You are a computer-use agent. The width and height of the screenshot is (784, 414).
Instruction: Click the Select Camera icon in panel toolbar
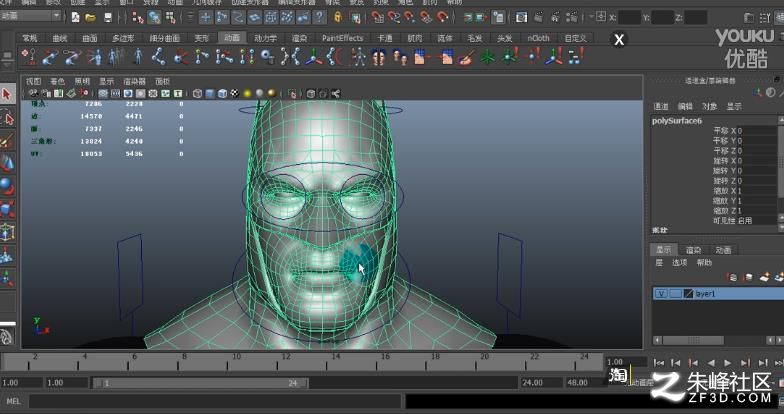pyautogui.click(x=34, y=93)
